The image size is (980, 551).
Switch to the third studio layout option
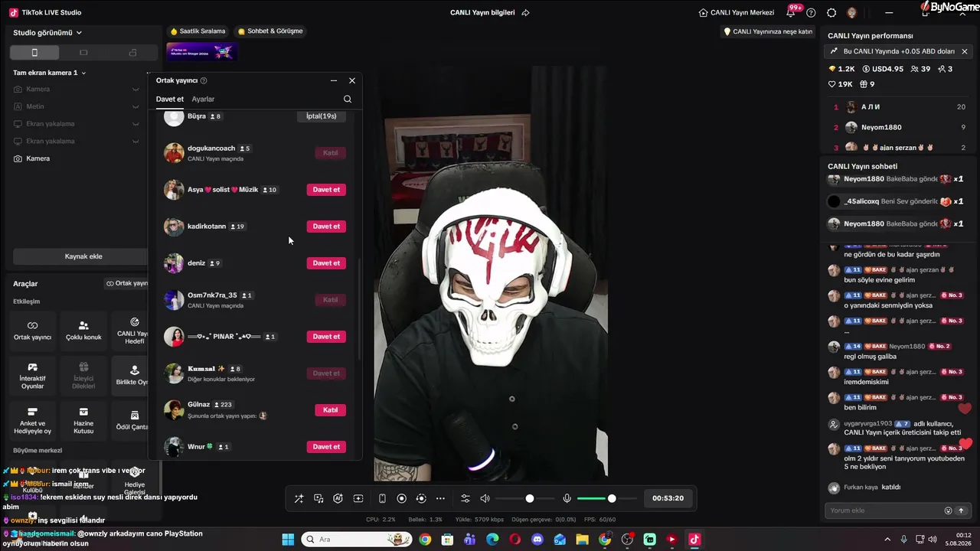(x=132, y=53)
